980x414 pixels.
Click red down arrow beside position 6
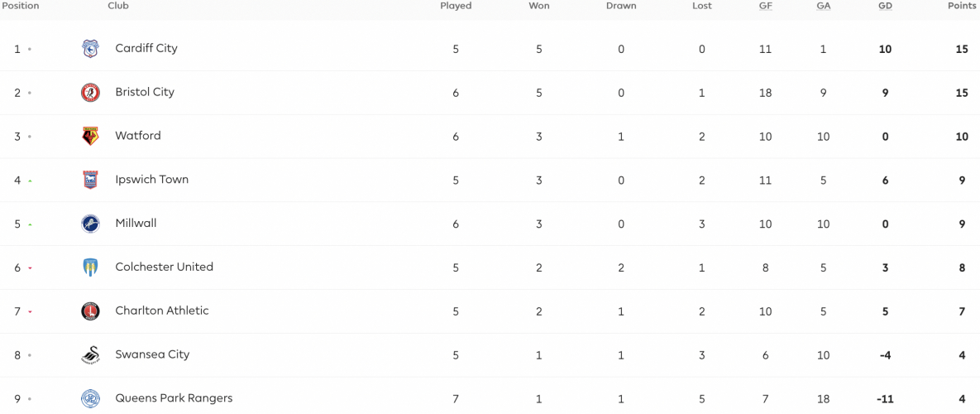tap(30, 268)
